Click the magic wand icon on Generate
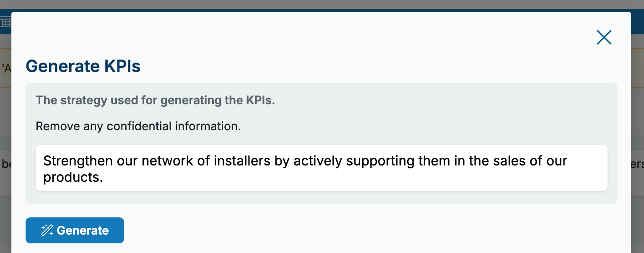Viewport: 644px width, 253px height. click(47, 230)
